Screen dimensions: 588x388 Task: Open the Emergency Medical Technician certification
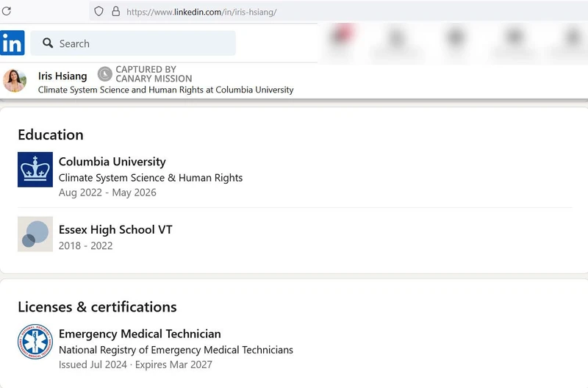point(140,334)
